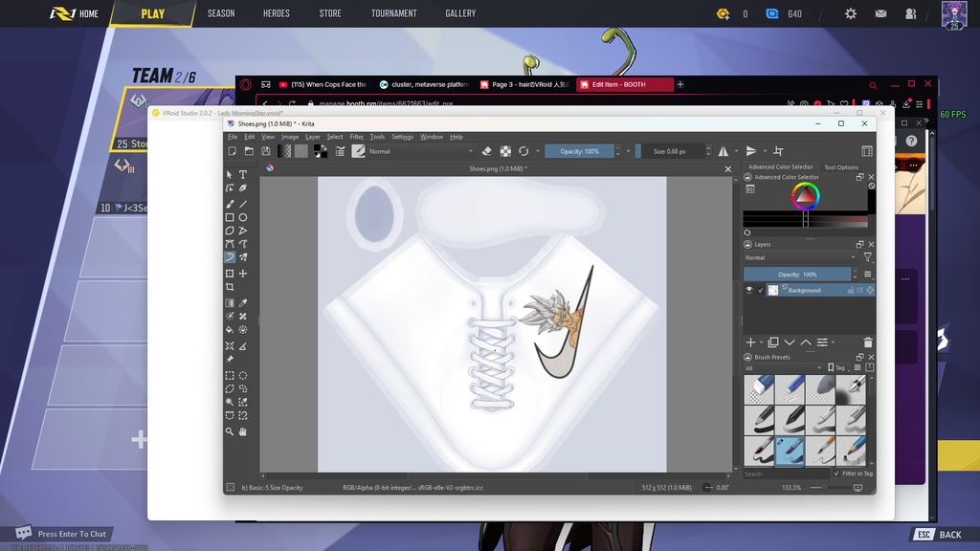Select the Move tool in toolbox

pos(243,274)
